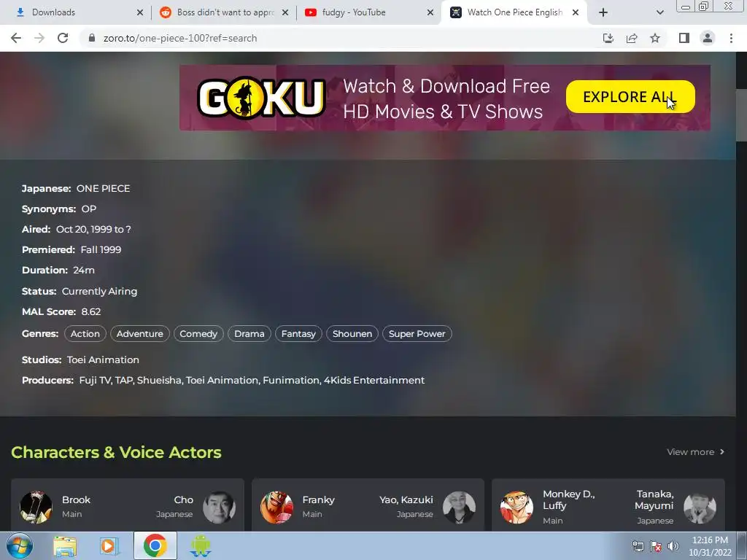Click Shueisha producer link
This screenshot has width=747, height=560.
pos(160,381)
